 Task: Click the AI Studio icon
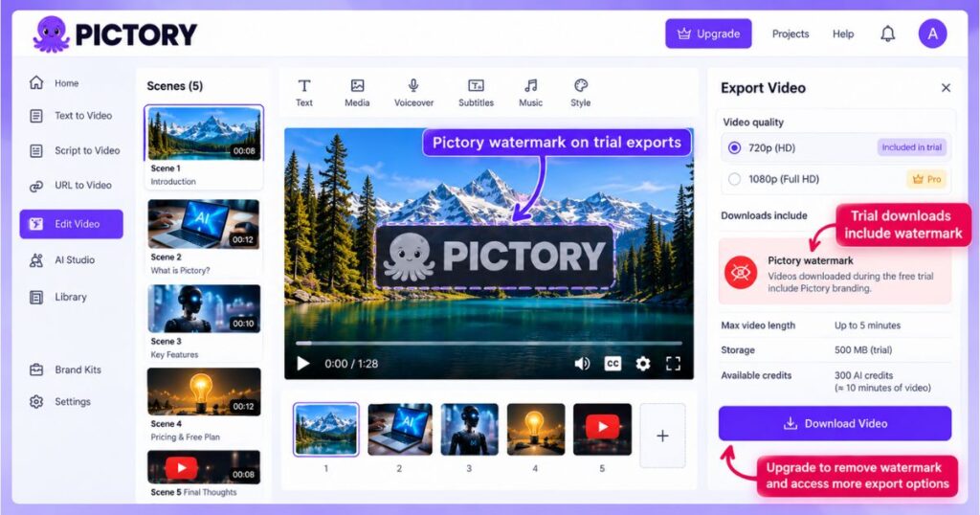click(x=36, y=260)
